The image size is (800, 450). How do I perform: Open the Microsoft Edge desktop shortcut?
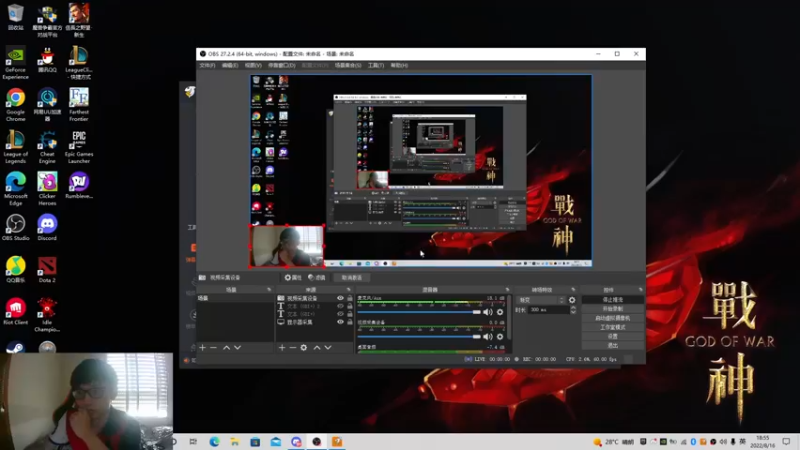point(15,189)
